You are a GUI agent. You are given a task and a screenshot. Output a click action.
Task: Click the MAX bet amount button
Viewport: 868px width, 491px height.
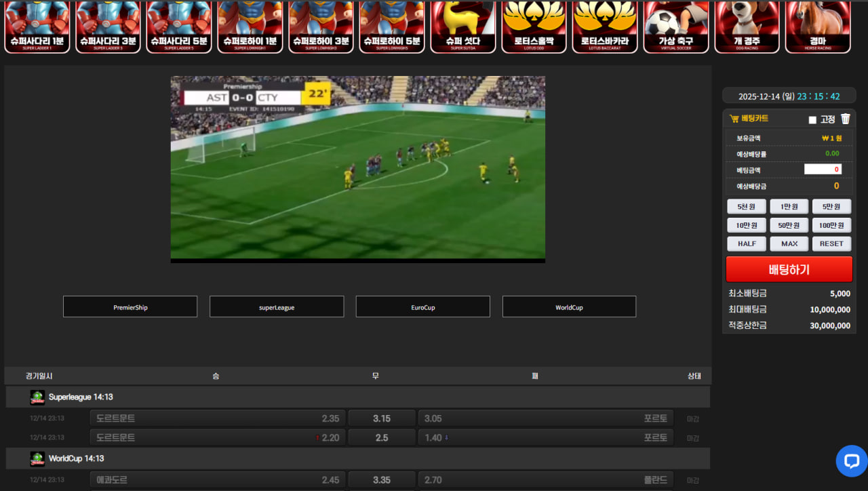[789, 244]
